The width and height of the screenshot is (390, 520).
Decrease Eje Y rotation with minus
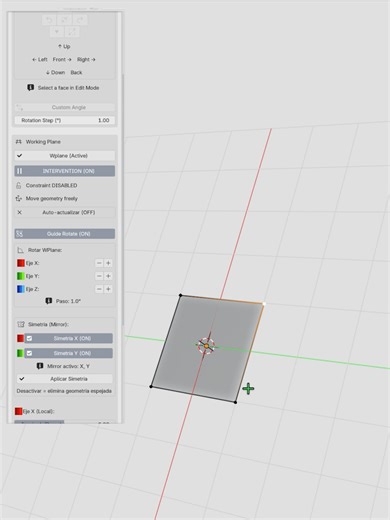coord(99,276)
